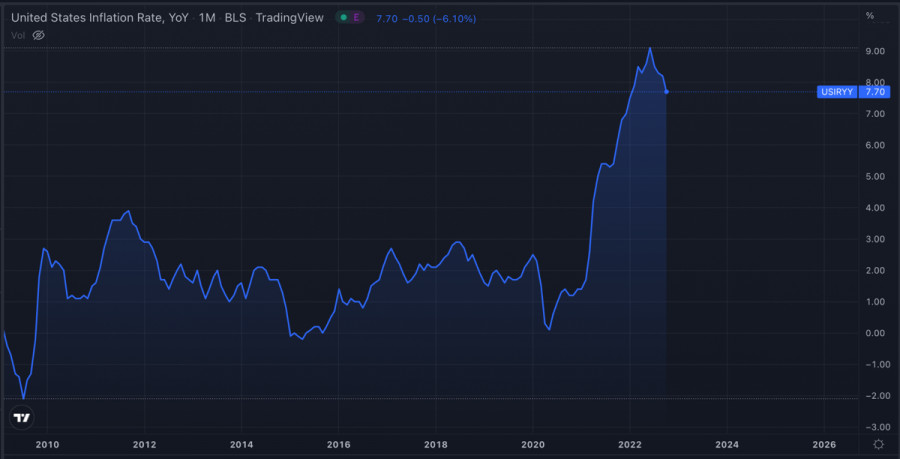
Task: Click the TradingView logo icon
Action: 23,417
